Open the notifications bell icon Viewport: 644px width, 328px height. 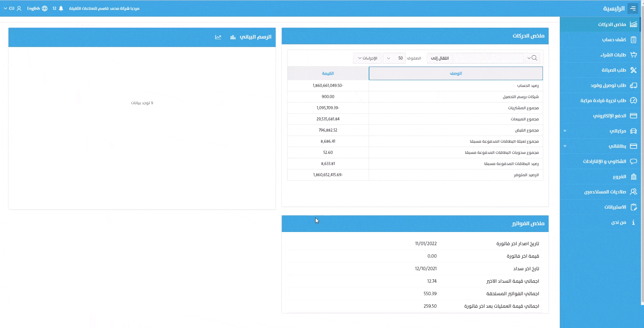coord(61,8)
